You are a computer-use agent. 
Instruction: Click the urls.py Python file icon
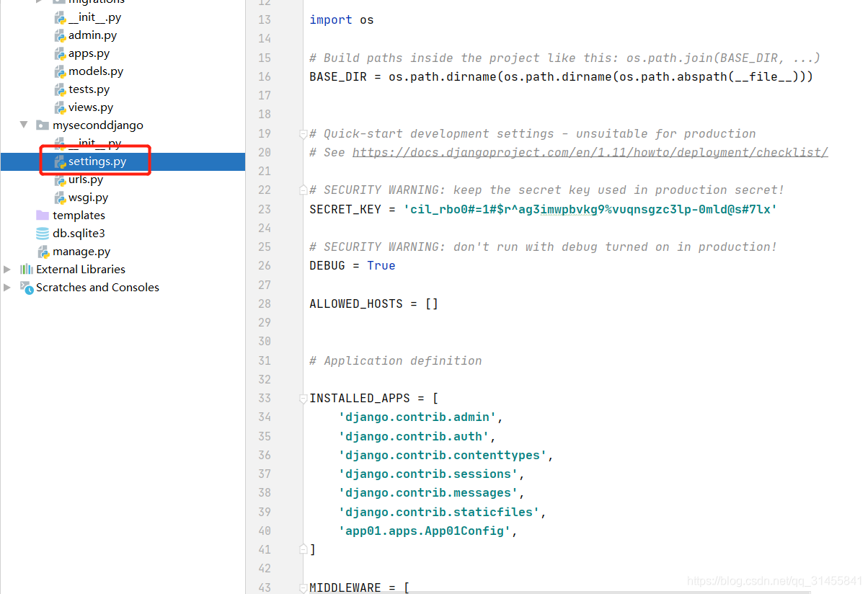point(61,179)
